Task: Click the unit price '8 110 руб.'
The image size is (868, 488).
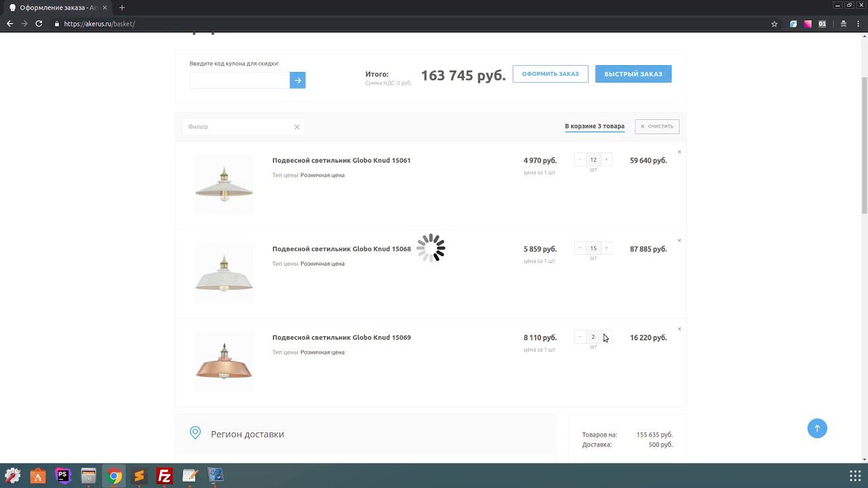Action: coord(540,338)
